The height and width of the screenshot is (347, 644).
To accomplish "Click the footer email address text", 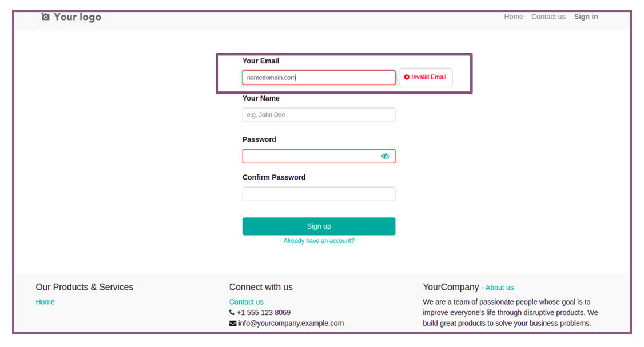I will pyautogui.click(x=291, y=323).
